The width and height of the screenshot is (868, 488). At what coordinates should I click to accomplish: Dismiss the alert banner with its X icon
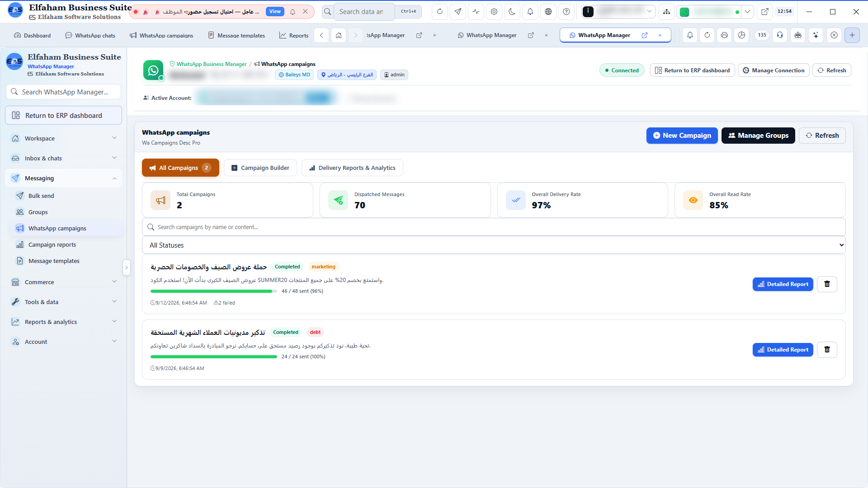pos(305,12)
